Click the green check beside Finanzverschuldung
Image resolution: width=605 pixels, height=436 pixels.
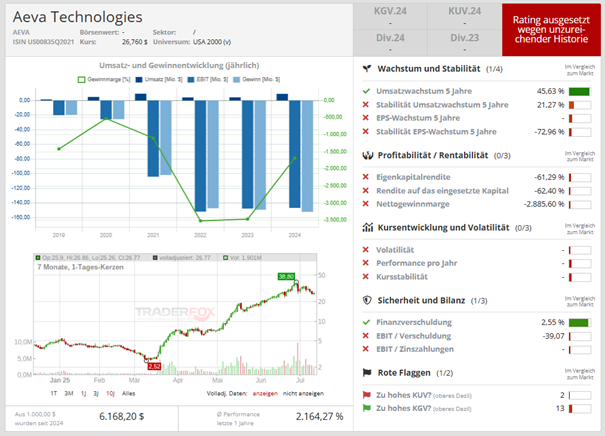tap(366, 322)
